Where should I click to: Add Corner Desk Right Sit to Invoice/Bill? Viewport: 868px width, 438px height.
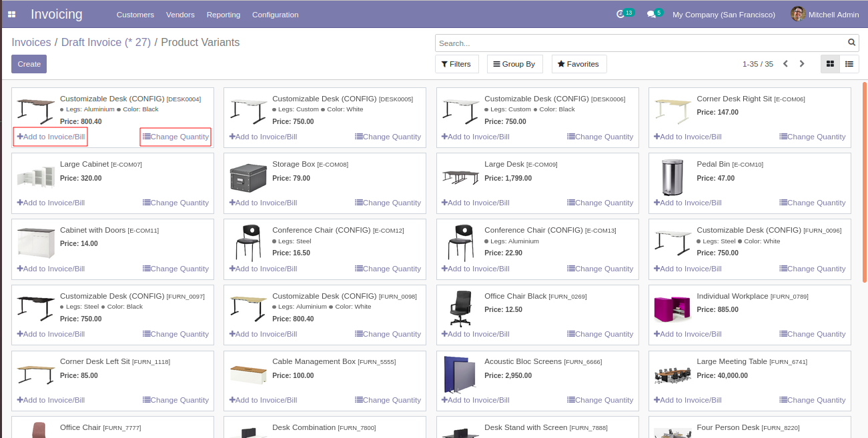[x=688, y=137]
